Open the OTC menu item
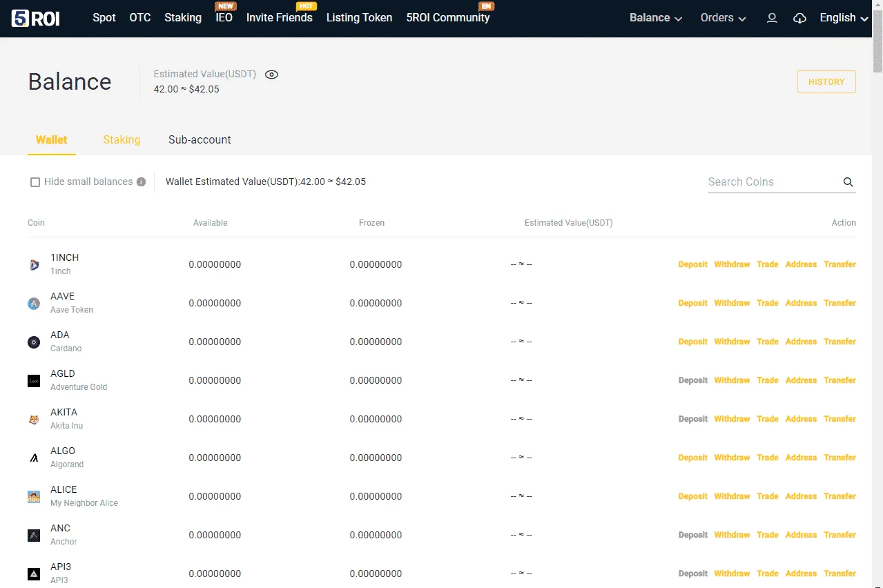 [140, 18]
